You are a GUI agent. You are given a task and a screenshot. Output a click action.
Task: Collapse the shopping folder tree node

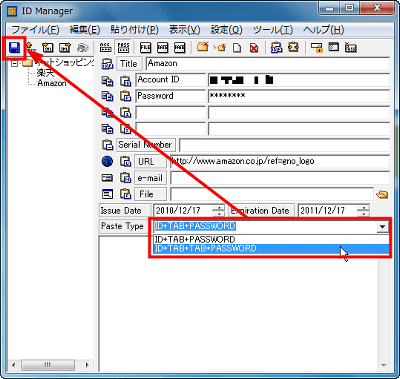(x=14, y=63)
